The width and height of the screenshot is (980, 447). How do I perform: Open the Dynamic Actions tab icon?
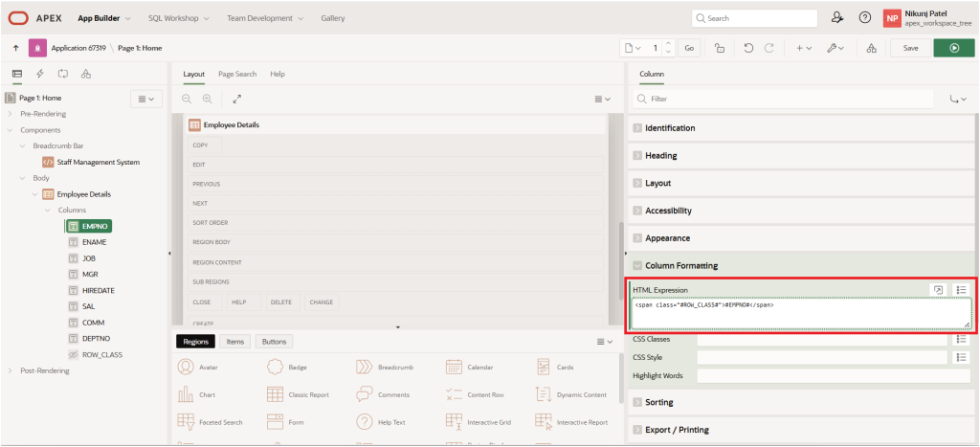[39, 74]
